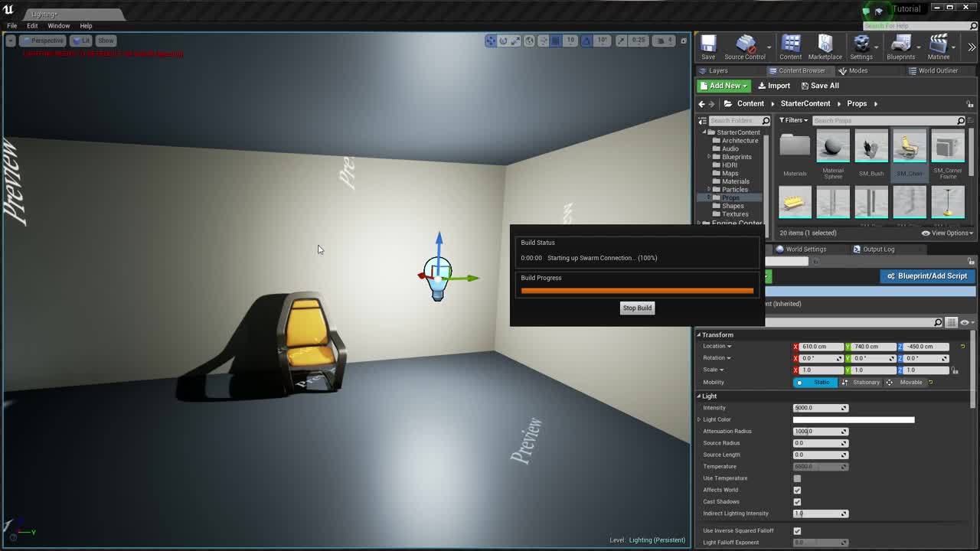Open the Filters dropdown

[x=793, y=120]
